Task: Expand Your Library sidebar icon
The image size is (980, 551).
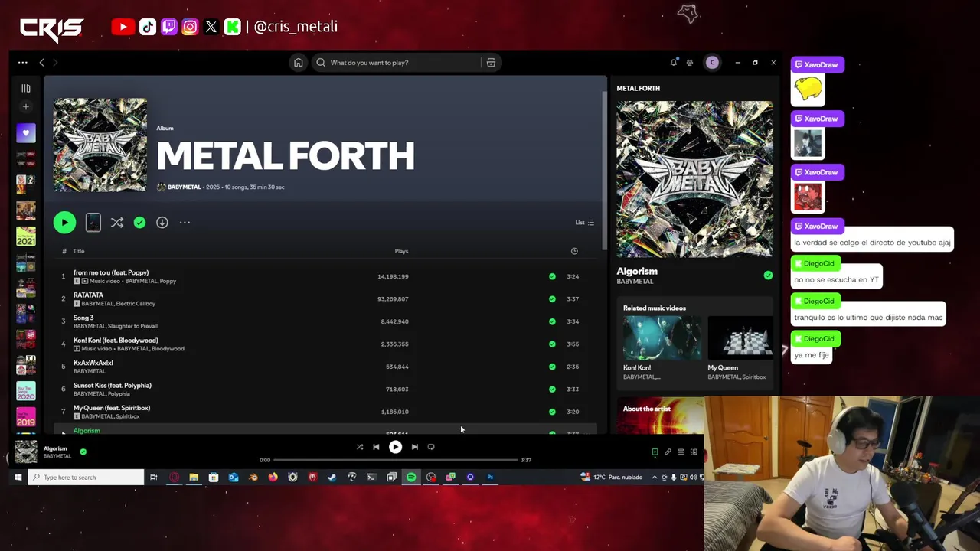Action: coord(26,88)
